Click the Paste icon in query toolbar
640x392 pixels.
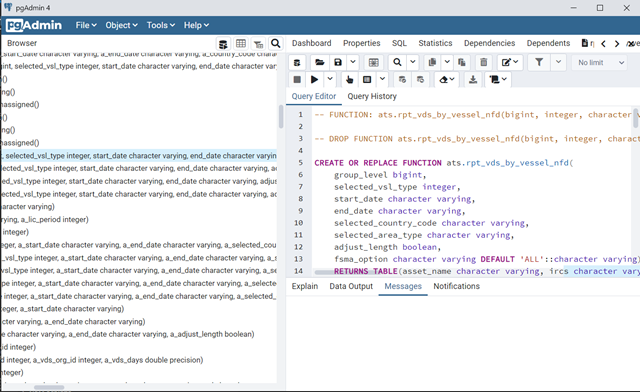tap(462, 62)
